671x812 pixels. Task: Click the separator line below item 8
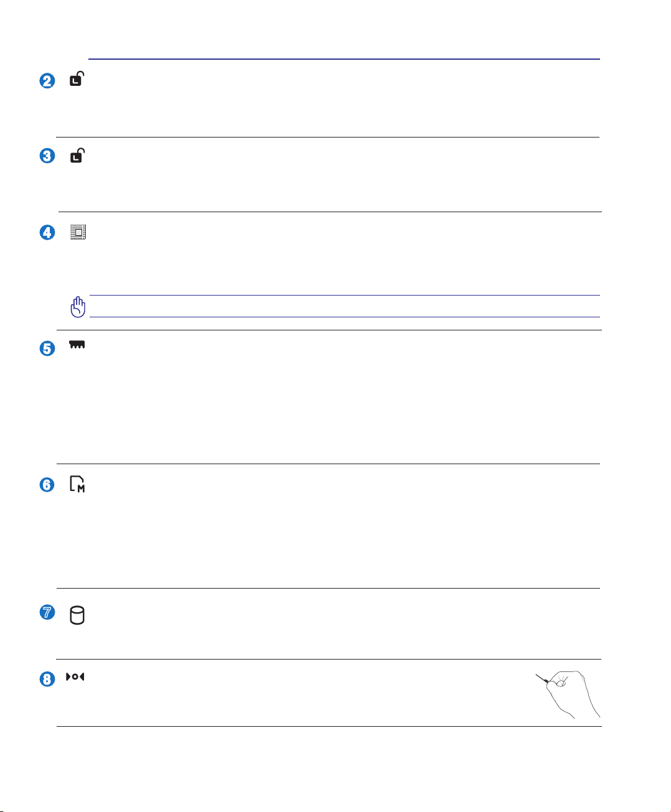click(329, 726)
